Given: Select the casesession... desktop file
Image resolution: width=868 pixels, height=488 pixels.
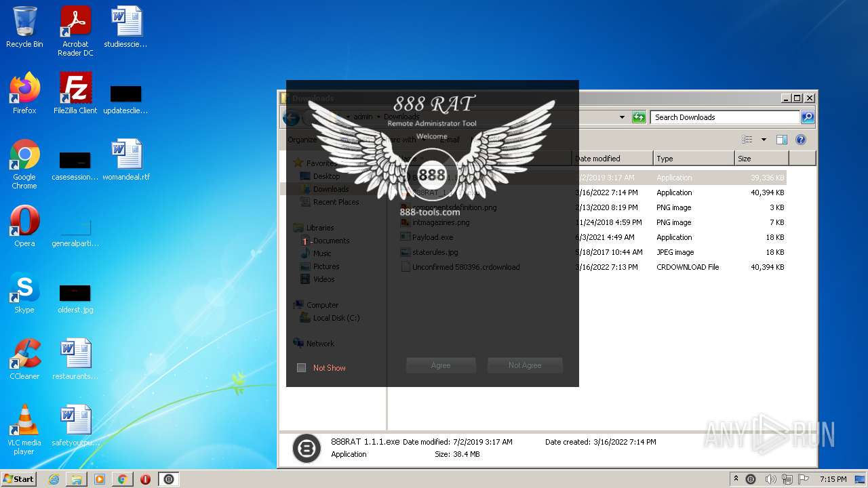Looking at the screenshot, I should [75, 166].
